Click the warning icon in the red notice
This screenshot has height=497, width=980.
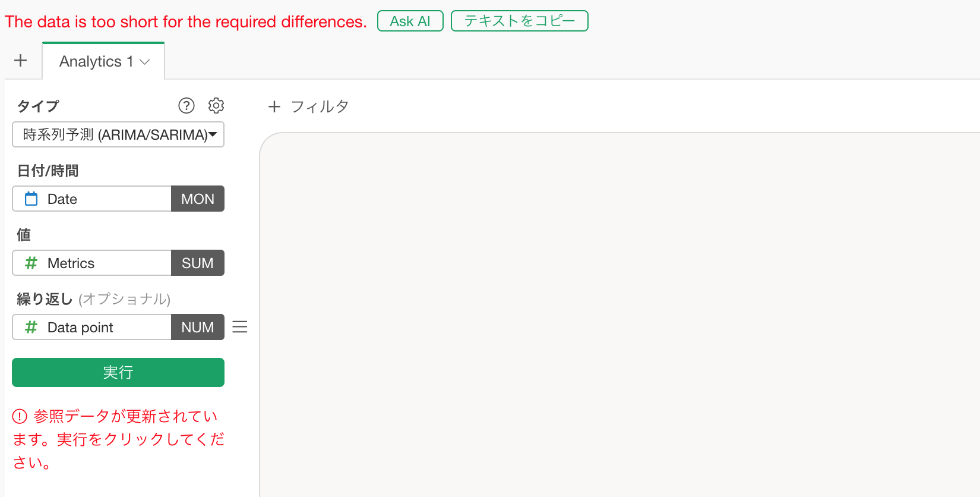20,416
